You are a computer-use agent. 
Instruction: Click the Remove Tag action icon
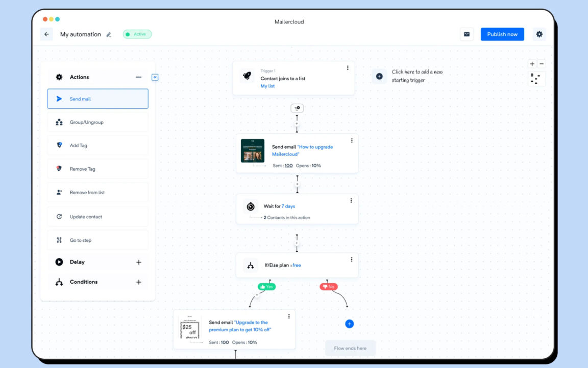59,169
